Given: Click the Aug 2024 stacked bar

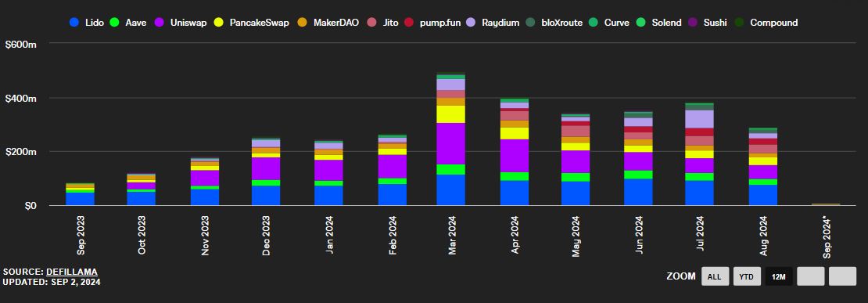Looking at the screenshot, I should pos(762,166).
